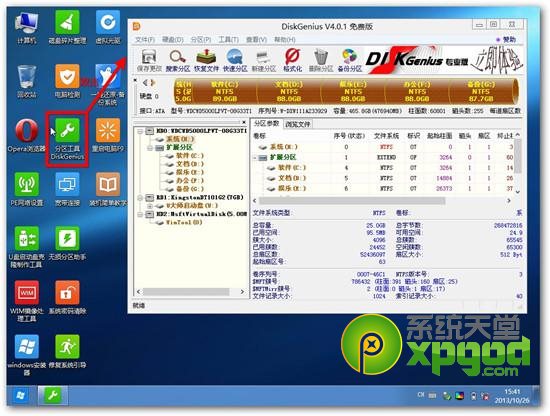Select WinTool(X) in the disk tree

[x=183, y=222]
